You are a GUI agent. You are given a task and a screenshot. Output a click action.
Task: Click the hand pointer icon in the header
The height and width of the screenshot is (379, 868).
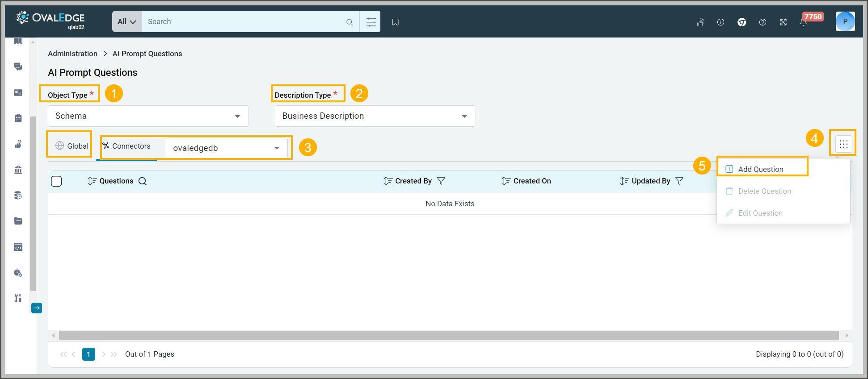(700, 22)
